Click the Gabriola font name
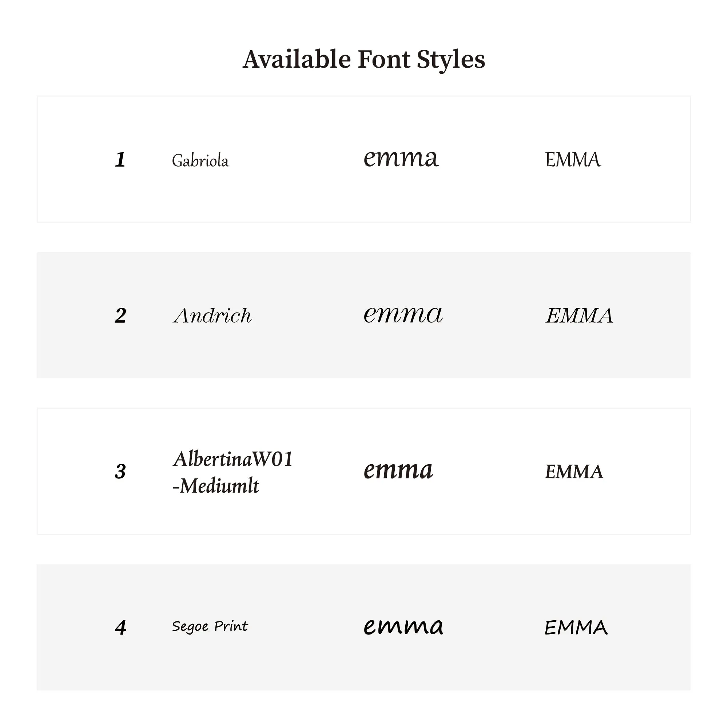Image resolution: width=728 pixels, height=728 pixels. click(x=200, y=160)
